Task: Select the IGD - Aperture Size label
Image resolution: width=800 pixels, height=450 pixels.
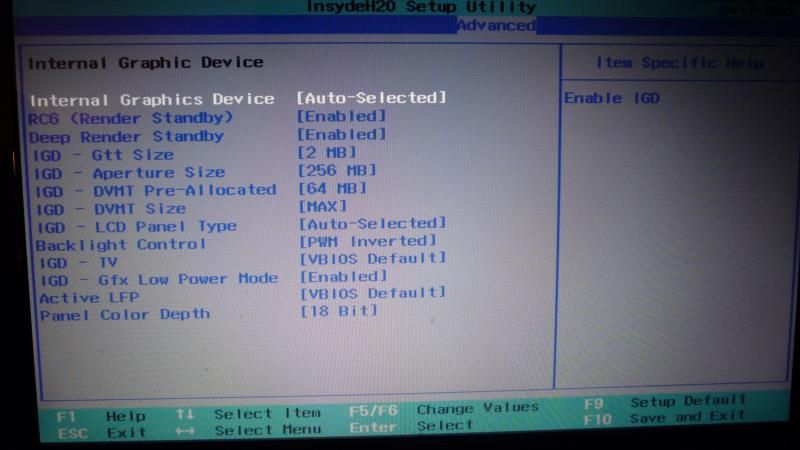Action: (x=129, y=173)
